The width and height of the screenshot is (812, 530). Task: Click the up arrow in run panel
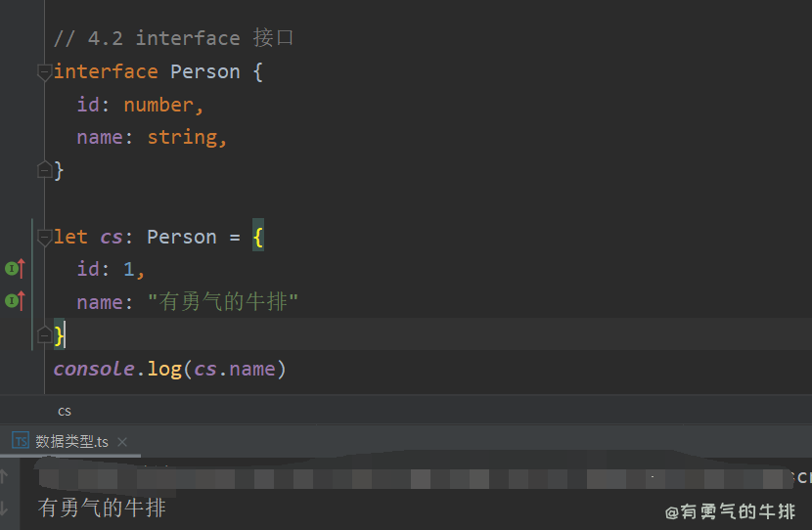pos(5,476)
